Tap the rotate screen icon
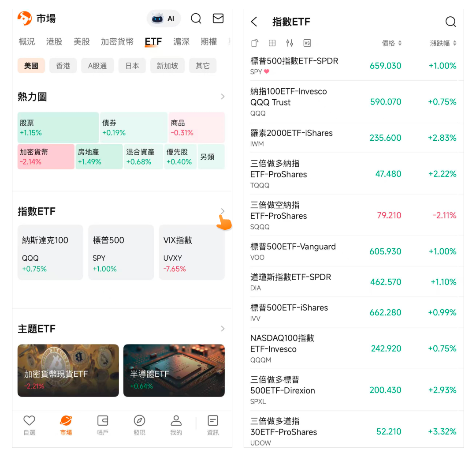Image resolution: width=476 pixels, height=457 pixels. click(x=255, y=43)
